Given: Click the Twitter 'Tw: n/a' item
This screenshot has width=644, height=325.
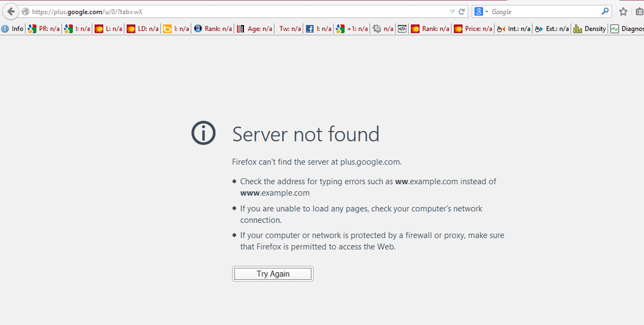Looking at the screenshot, I should point(289,29).
